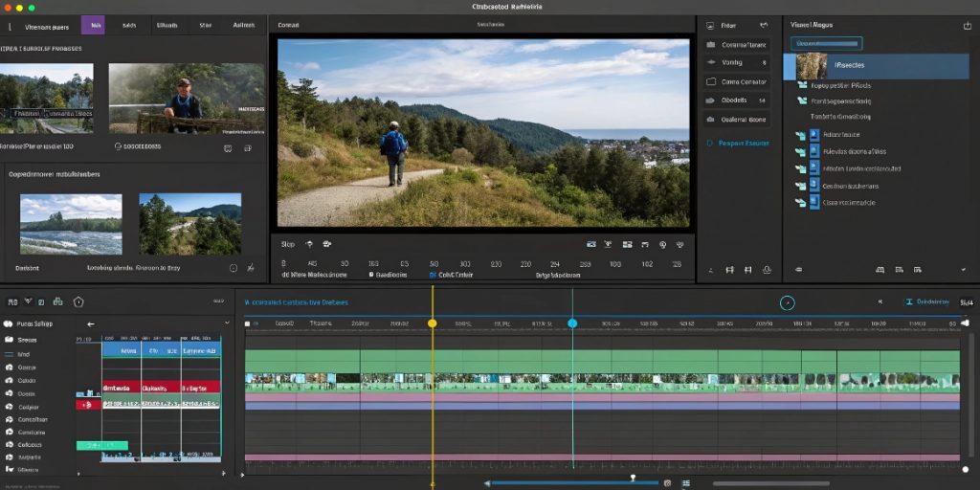980x490 pixels.
Task: Adjust the 'Obodets' value 14
Action: click(x=762, y=100)
